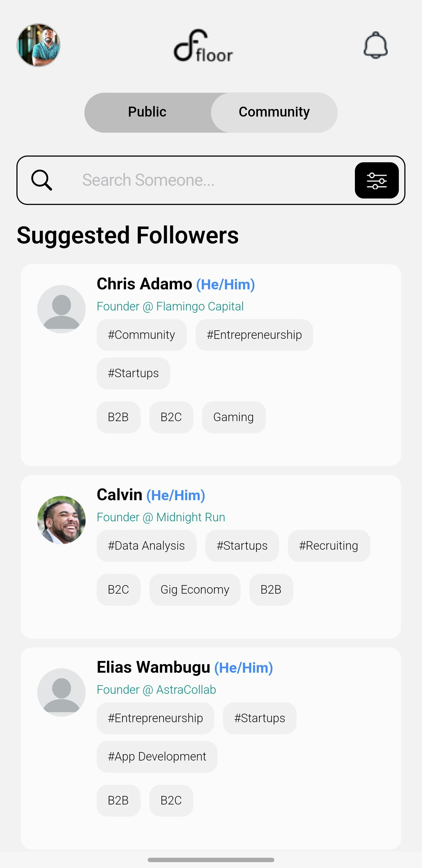422x868 pixels.
Task: Switch to the Community tab
Action: (274, 112)
